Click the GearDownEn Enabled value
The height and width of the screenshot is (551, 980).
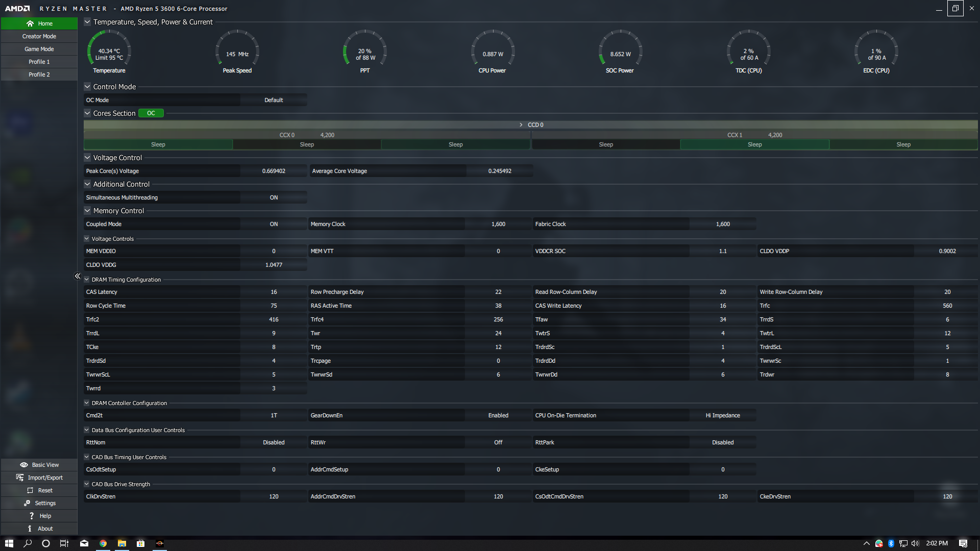tap(498, 415)
